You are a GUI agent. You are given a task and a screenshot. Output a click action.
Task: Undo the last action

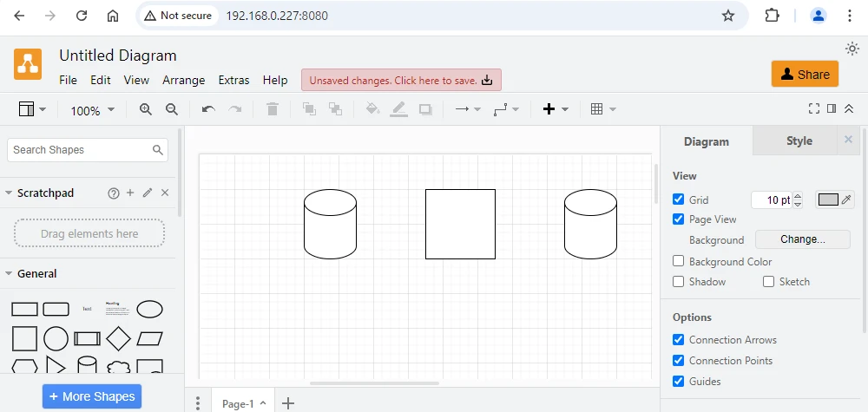[x=208, y=109]
